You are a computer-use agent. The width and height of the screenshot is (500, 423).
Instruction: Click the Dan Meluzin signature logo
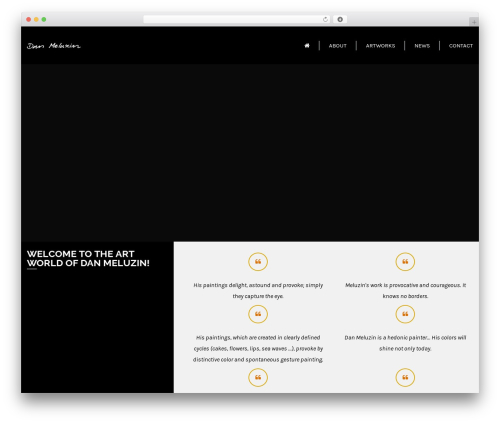point(54,46)
